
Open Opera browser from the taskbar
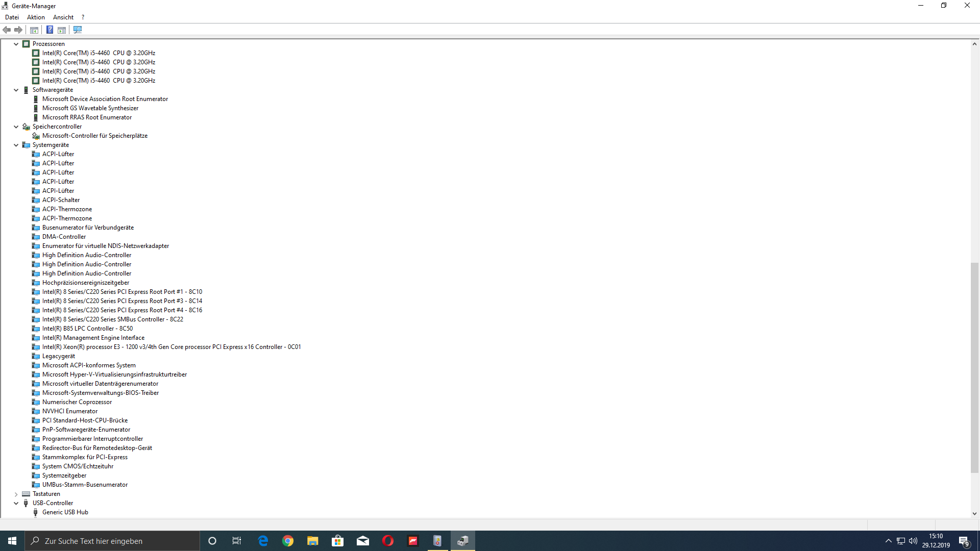[x=388, y=541]
